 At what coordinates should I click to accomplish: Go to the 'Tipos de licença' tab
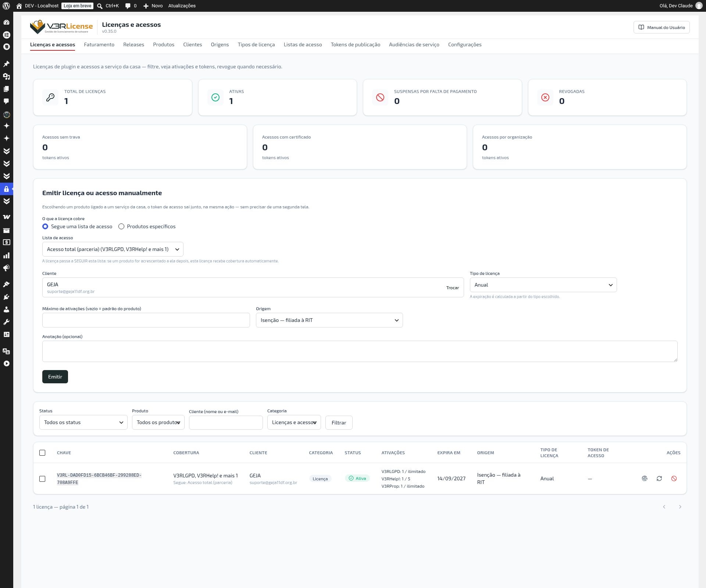pyautogui.click(x=256, y=44)
